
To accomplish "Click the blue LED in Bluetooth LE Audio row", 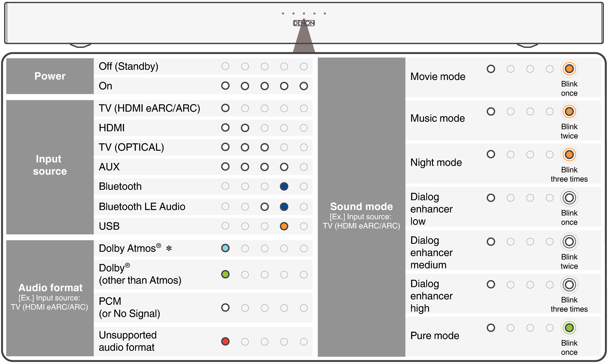I will click(284, 207).
